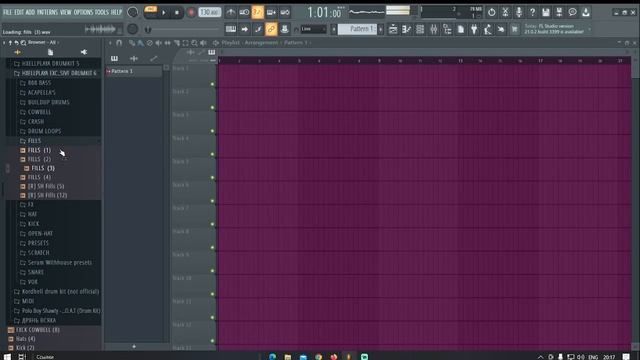Image resolution: width=640 pixels, height=360 pixels.
Task: Open the FILE menu
Action: 7,12
